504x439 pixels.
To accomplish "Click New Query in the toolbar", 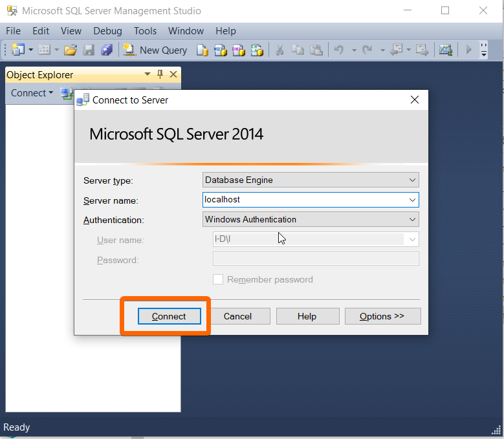I will (x=155, y=50).
